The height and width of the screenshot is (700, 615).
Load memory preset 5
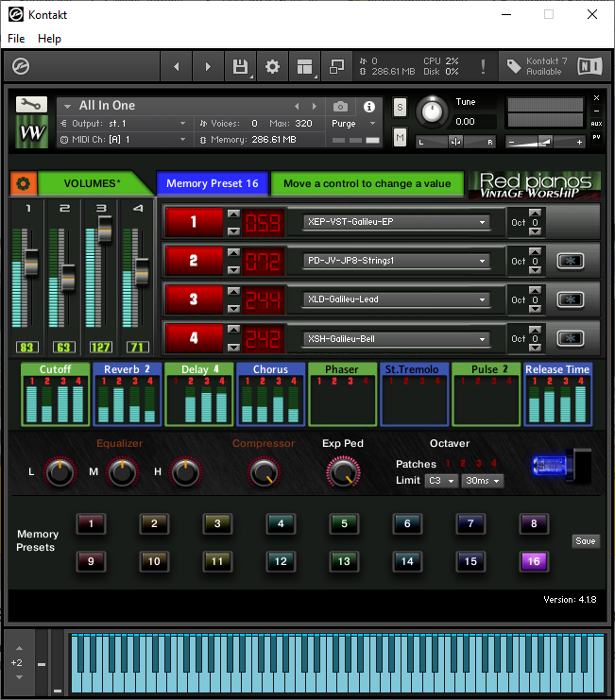pyautogui.click(x=344, y=523)
